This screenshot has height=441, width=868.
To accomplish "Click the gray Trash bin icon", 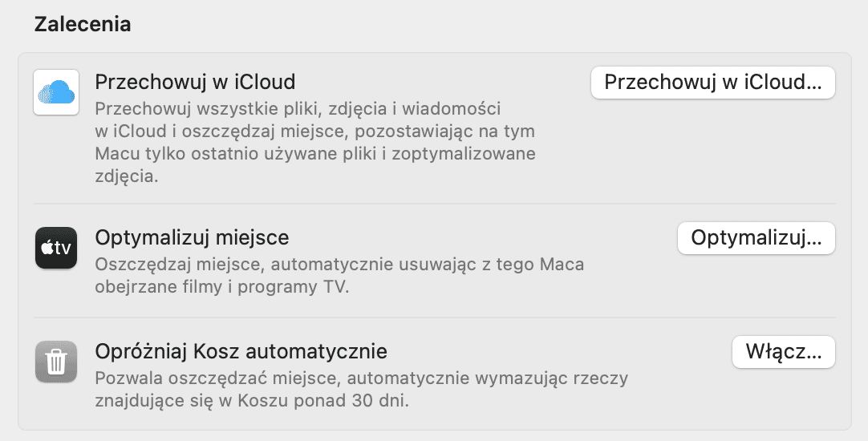I will click(56, 362).
